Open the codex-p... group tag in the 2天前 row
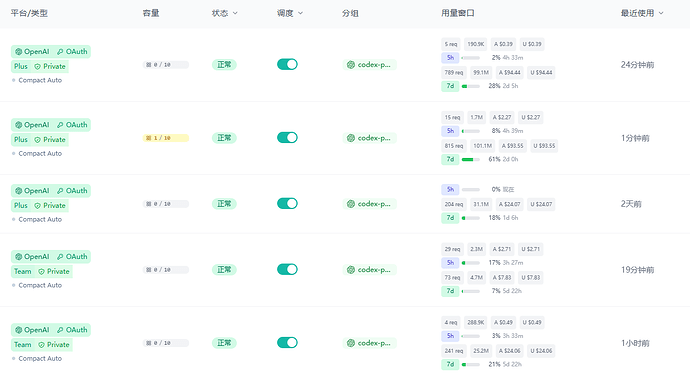690x375 pixels. click(x=370, y=204)
